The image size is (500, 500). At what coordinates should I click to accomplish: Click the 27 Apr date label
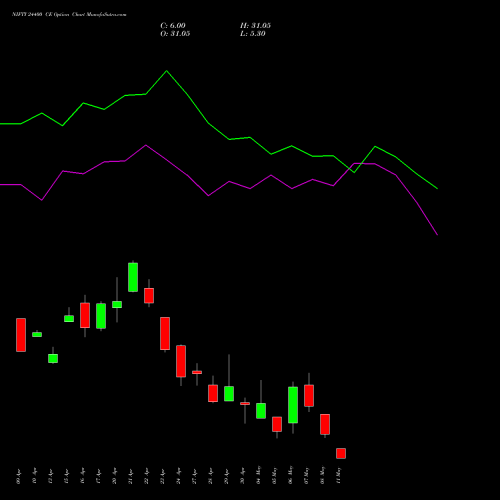[194, 477]
